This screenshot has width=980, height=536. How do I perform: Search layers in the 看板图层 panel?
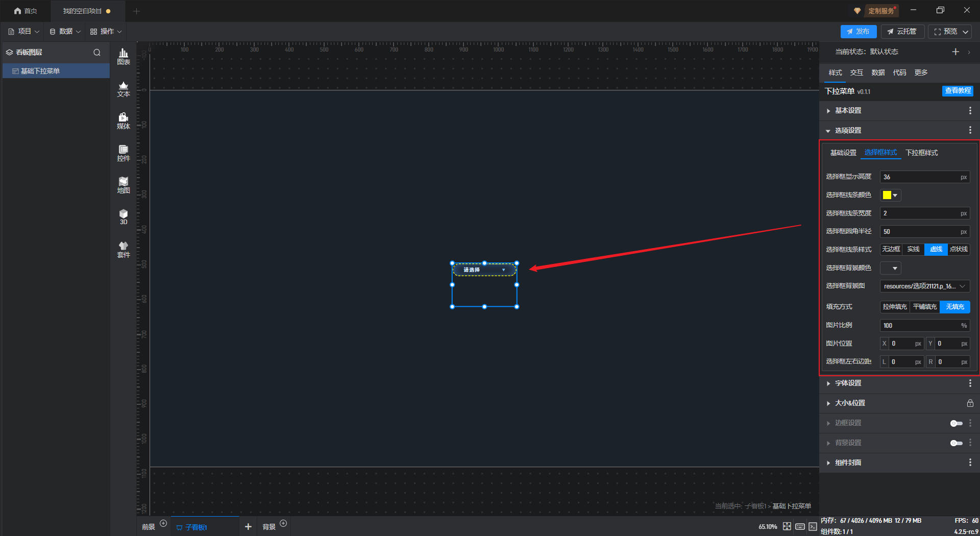97,53
